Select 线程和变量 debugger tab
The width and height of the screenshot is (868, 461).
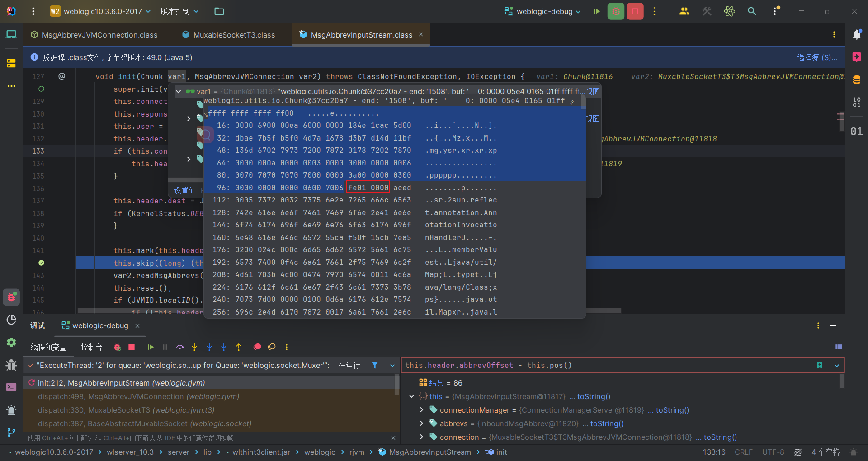click(x=48, y=347)
